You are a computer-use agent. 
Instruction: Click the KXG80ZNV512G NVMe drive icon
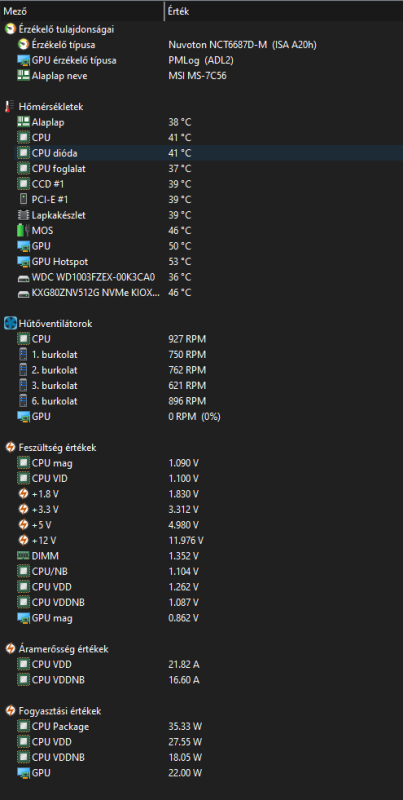23,293
